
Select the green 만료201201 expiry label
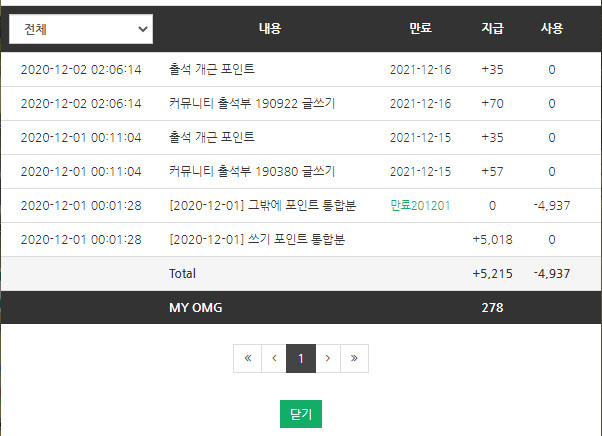pos(420,206)
